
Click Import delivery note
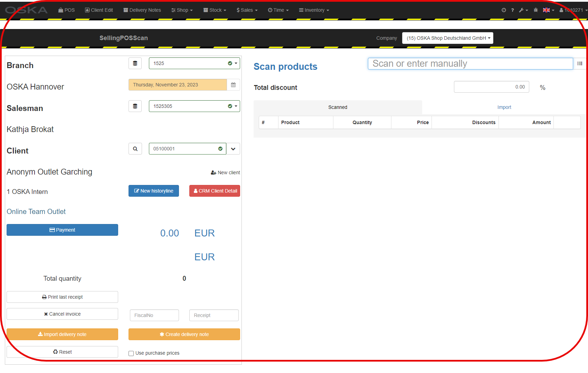62,334
